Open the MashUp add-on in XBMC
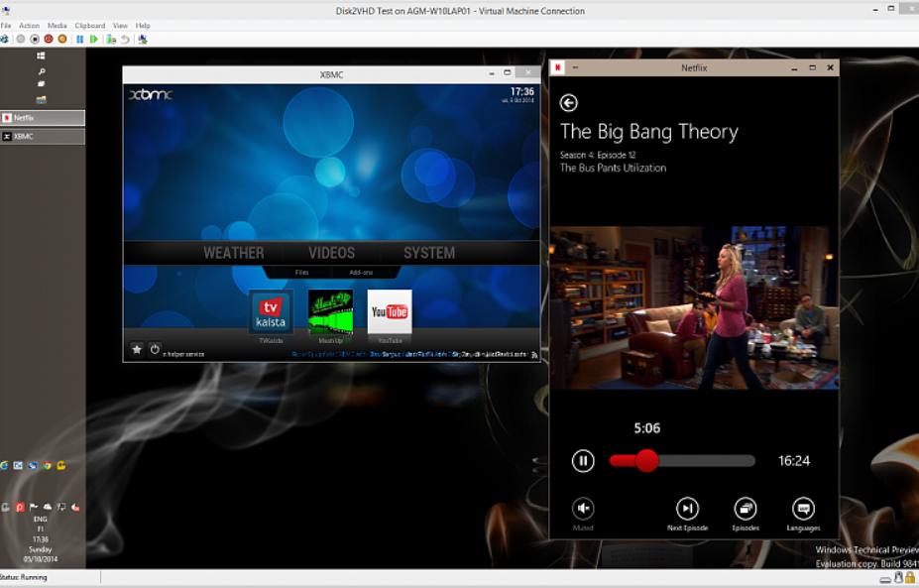The height and width of the screenshot is (588, 919). (x=330, y=311)
